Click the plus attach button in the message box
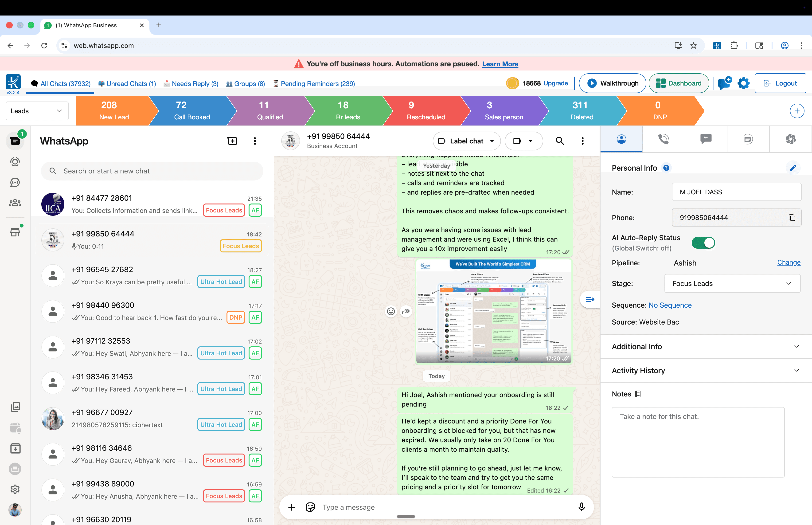Viewport: 812px width, 525px height. 291,507
